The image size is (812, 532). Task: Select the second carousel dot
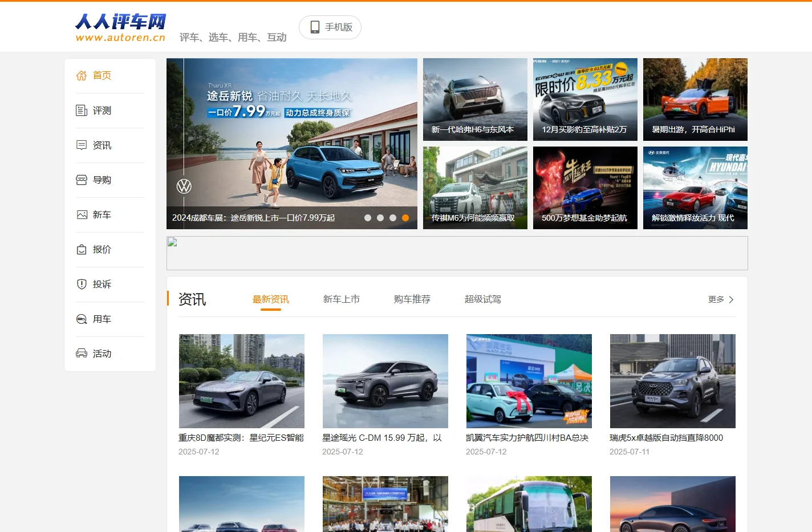click(380, 218)
